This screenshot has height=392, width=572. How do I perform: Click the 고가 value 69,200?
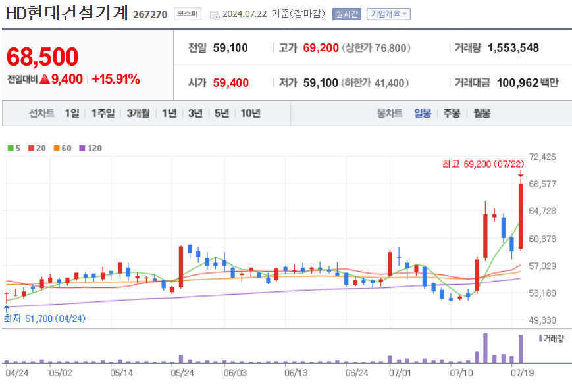coord(321,48)
